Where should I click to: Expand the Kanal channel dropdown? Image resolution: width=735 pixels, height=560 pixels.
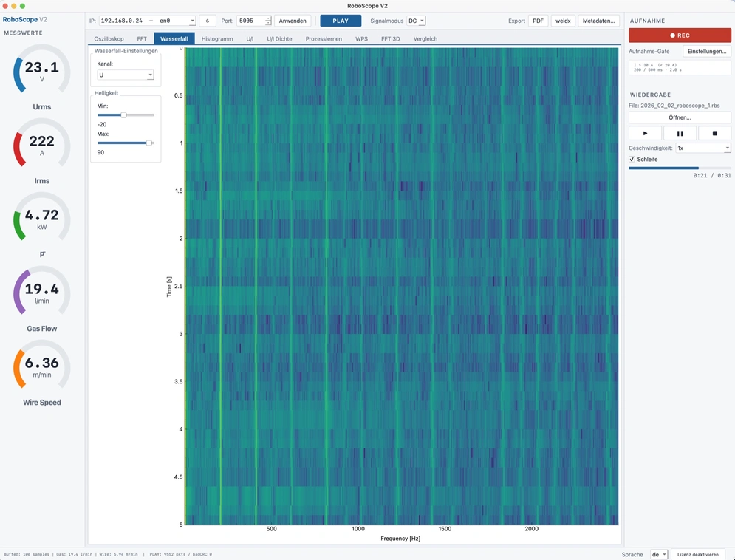tap(125, 75)
